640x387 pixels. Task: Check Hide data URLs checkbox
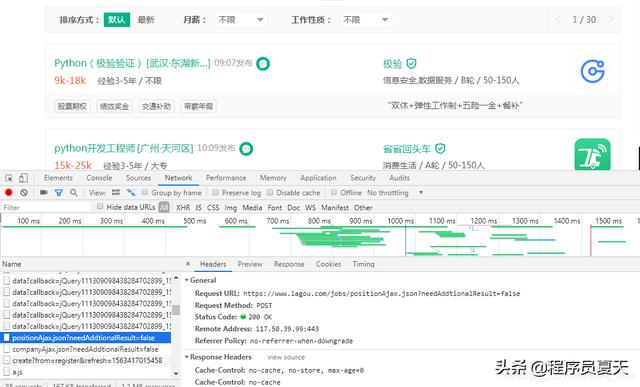[100, 207]
